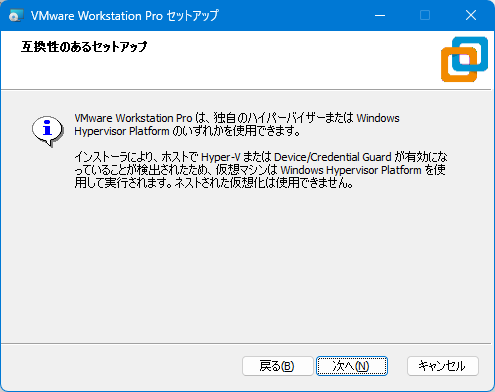Viewport: 495px width, 392px height.
Task: Click the paragraph beginning 'VMware Workstation Pro は'
Action: pyautogui.click(x=237, y=124)
